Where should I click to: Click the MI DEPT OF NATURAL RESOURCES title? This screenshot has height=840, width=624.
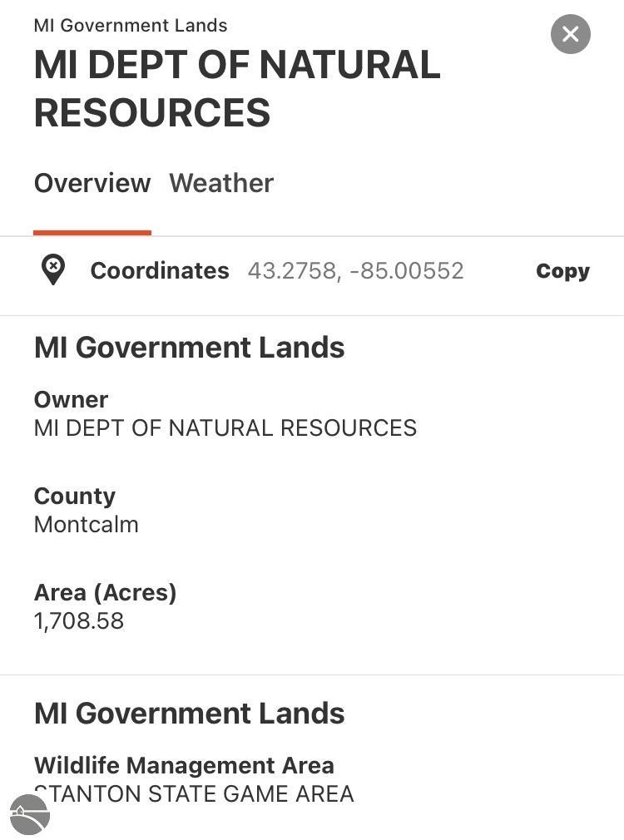pos(237,89)
